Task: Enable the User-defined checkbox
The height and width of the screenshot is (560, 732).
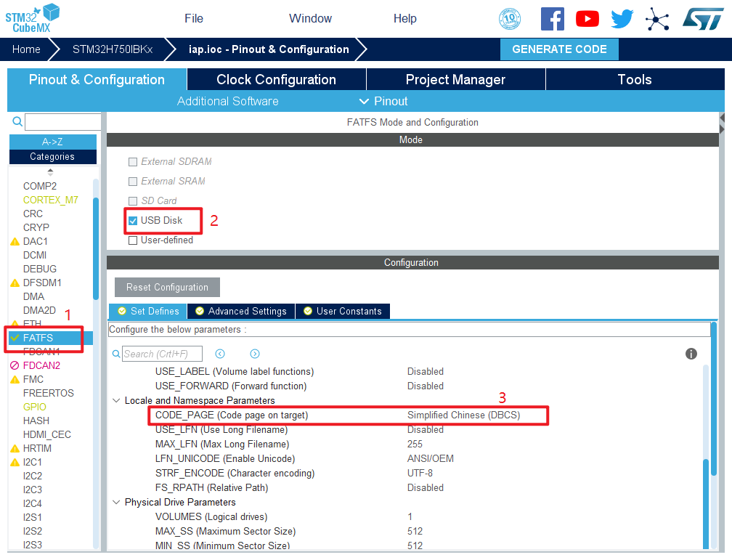Action: tap(133, 240)
